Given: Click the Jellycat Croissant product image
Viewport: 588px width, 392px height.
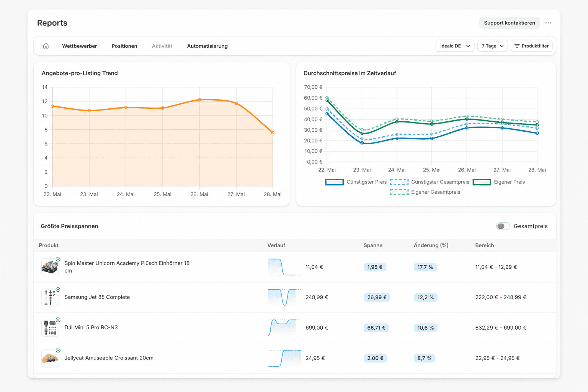Looking at the screenshot, I should point(50,358).
